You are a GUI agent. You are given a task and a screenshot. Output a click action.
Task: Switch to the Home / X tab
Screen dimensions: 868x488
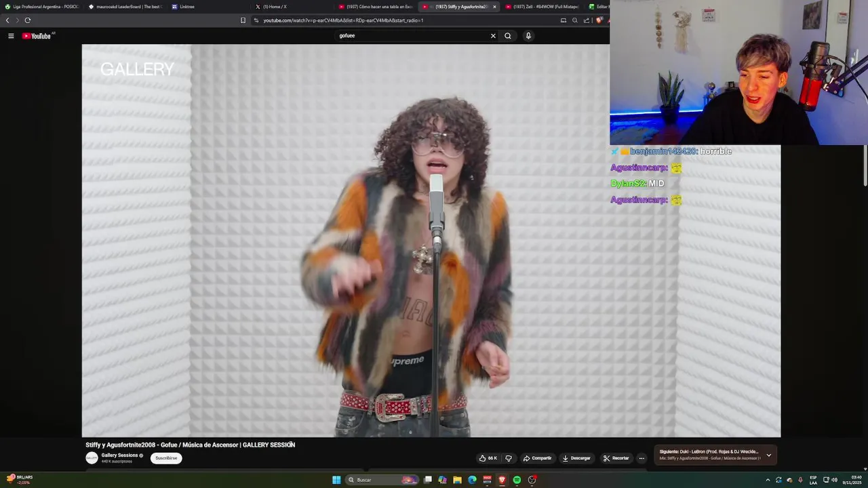(x=292, y=7)
